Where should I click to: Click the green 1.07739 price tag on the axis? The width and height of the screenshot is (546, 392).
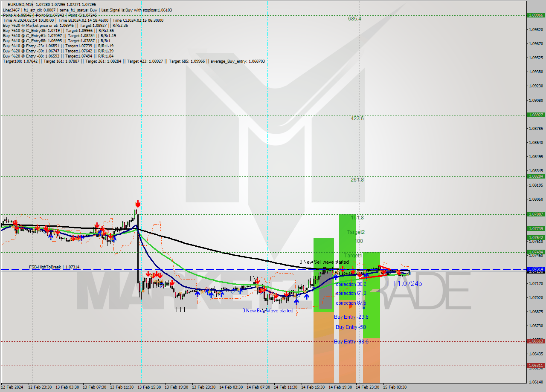point(536,228)
